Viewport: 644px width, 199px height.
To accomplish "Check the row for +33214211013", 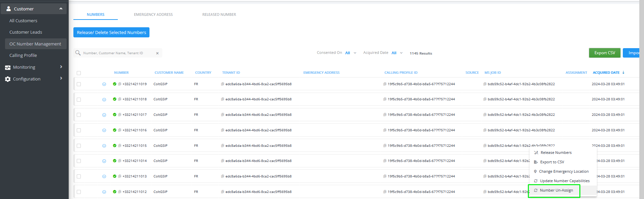I will pyautogui.click(x=79, y=176).
